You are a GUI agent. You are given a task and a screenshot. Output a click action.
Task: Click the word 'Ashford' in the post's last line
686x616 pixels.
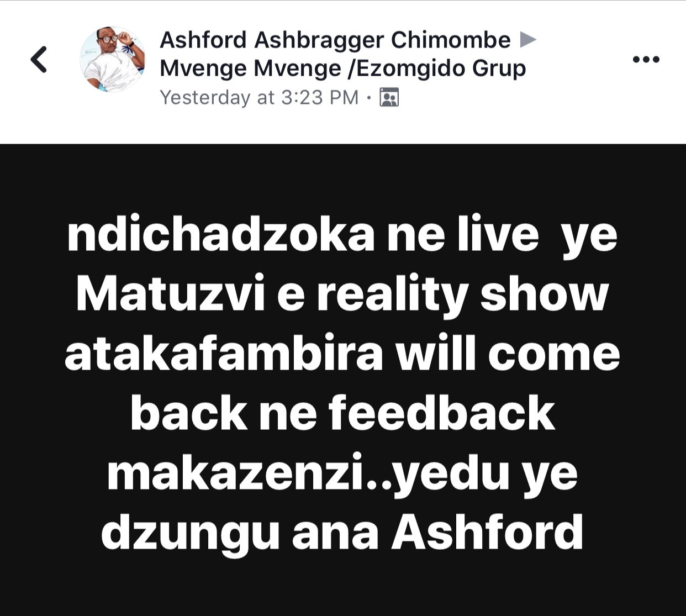(488, 533)
